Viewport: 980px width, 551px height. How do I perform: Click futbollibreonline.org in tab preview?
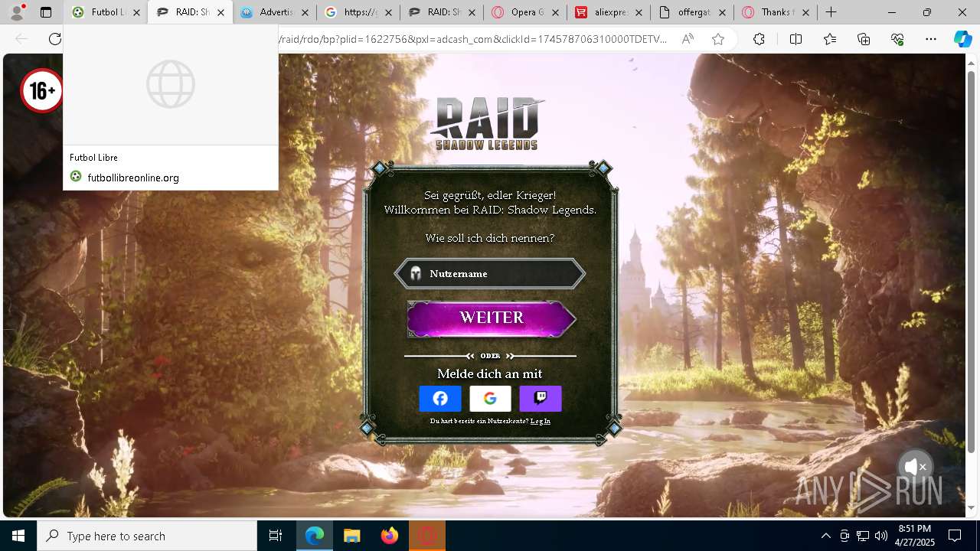coord(133,178)
